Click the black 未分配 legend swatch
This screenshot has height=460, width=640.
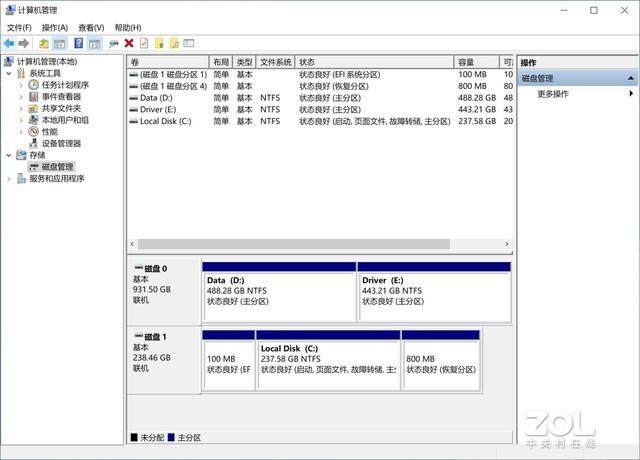click(134, 438)
